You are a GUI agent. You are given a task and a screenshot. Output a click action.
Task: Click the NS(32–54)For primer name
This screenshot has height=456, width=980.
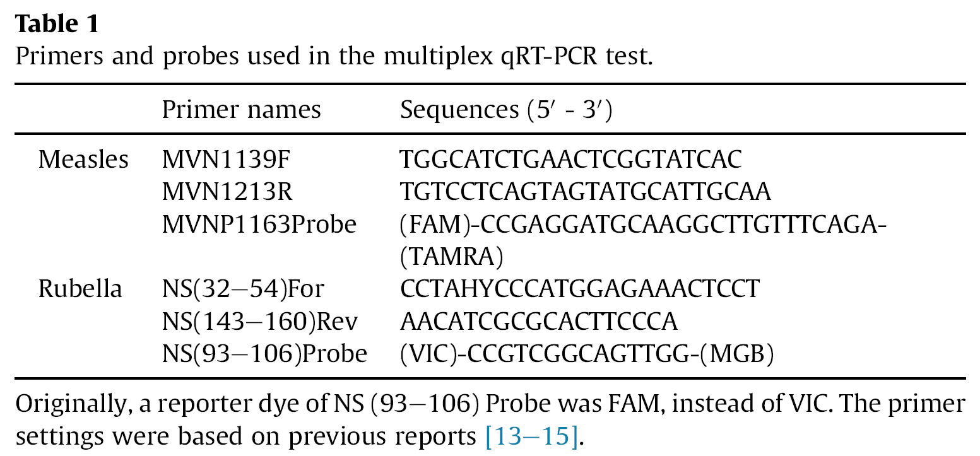(x=243, y=289)
